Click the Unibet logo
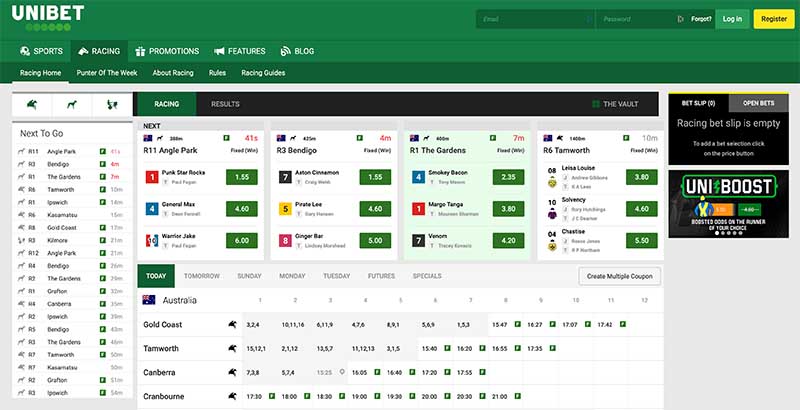 pos(48,18)
